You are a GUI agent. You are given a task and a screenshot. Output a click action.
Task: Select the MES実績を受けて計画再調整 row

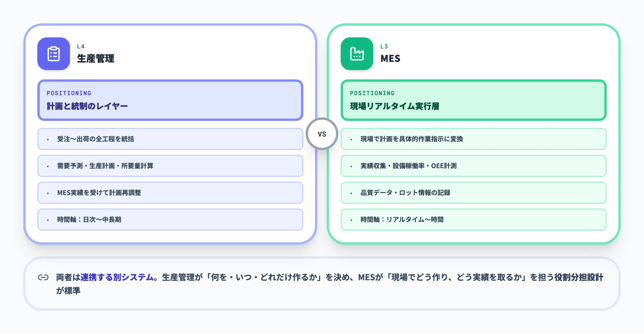(170, 193)
